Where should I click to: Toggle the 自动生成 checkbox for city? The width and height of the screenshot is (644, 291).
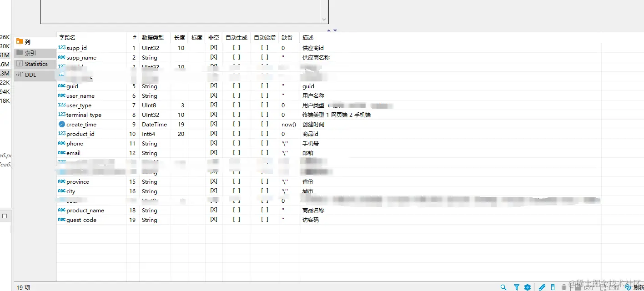[x=236, y=191]
